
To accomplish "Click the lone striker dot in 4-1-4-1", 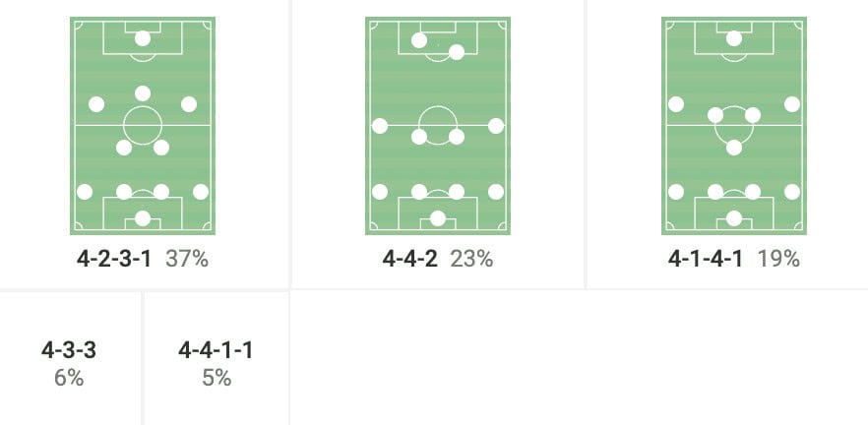I will (733, 38).
